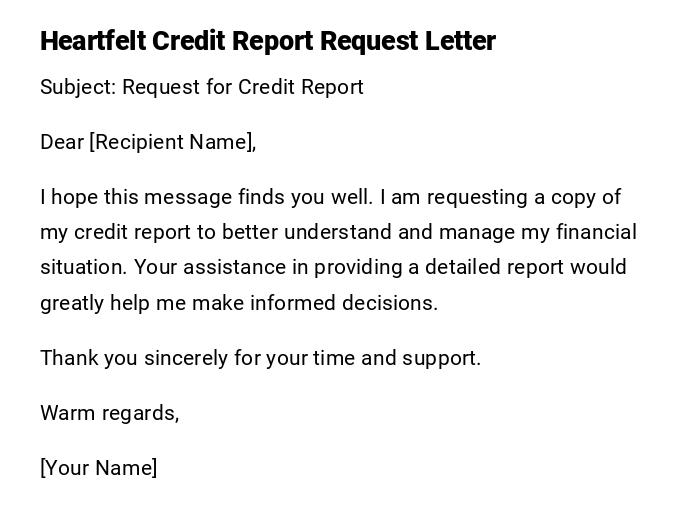700x530 pixels.
Task: Click the "Warm regards," closing line
Action: pyautogui.click(x=109, y=413)
